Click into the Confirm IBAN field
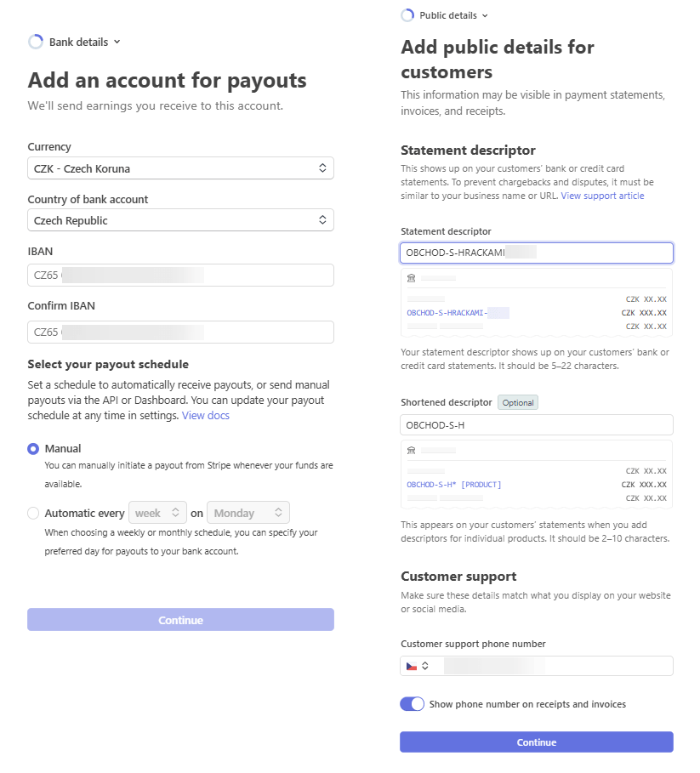This screenshot has width=700, height=773. [180, 332]
